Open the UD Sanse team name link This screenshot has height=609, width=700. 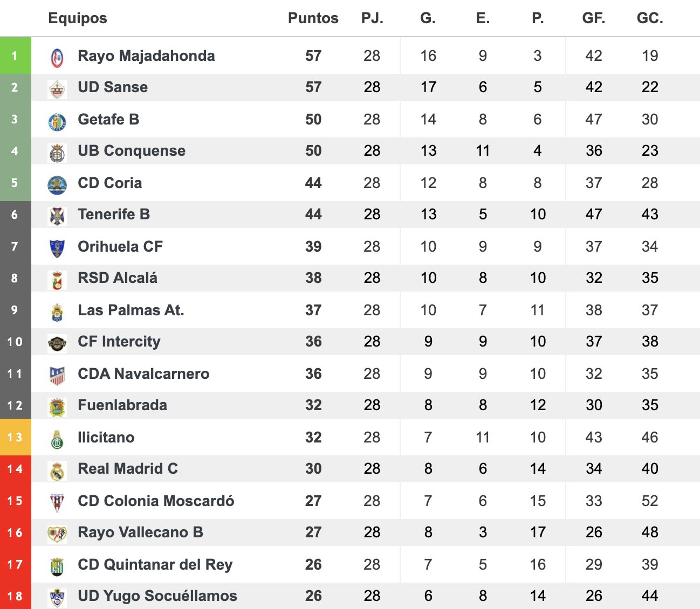tap(113, 87)
